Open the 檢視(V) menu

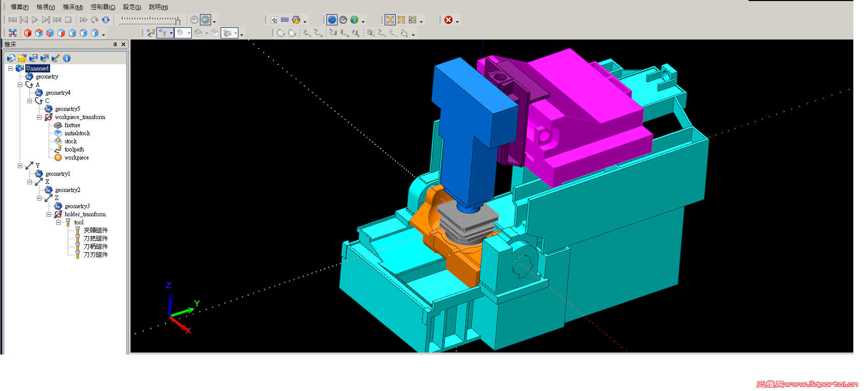(x=46, y=7)
